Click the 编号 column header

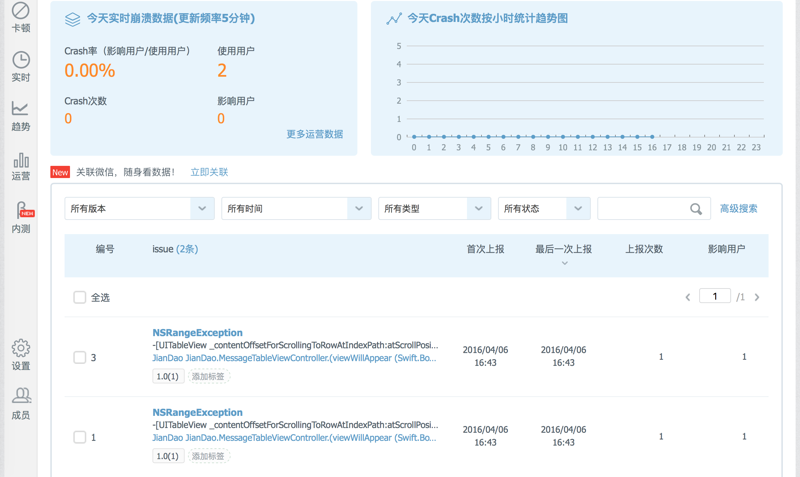(105, 249)
